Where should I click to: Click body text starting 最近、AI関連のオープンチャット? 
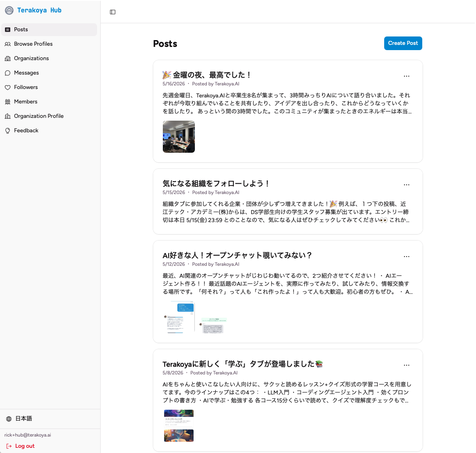(288, 284)
